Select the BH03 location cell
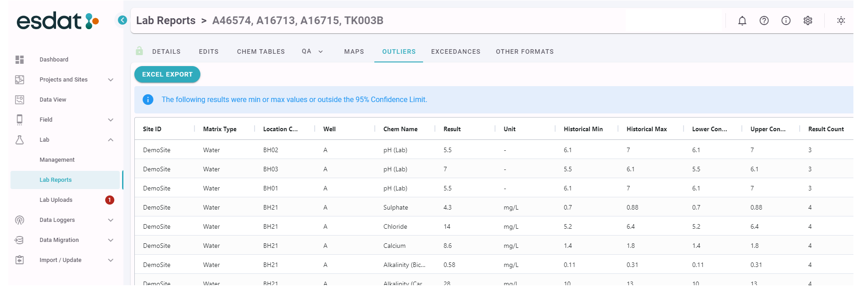This screenshot has height=308, width=868. click(x=271, y=169)
